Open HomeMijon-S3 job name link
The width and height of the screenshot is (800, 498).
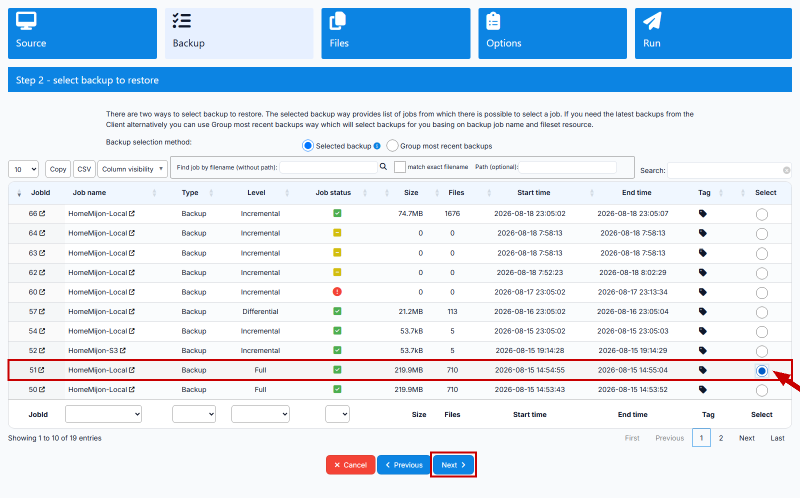point(93,351)
